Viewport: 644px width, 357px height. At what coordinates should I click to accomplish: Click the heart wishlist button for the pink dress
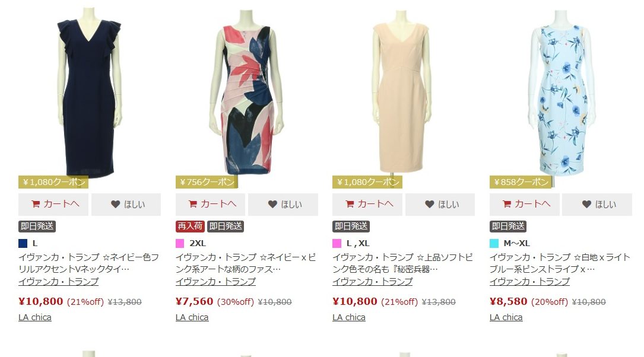pyautogui.click(x=440, y=205)
